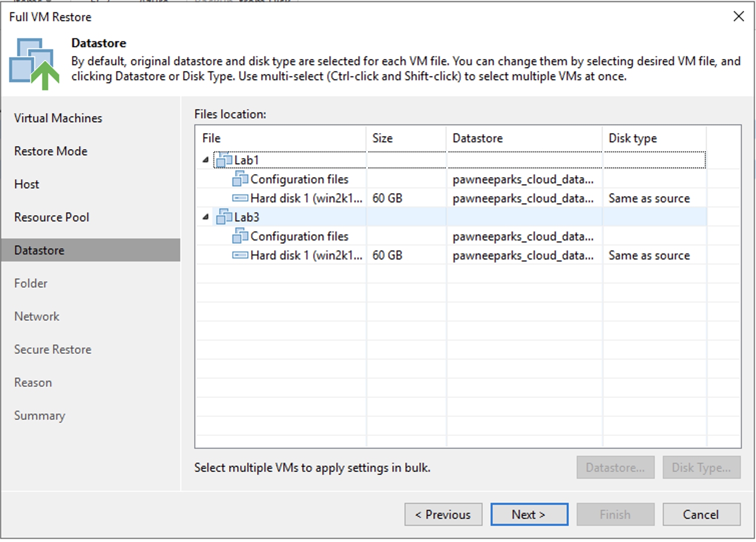Select Configuration files text under Lab3
Image resolution: width=756 pixels, height=542 pixels.
click(x=299, y=236)
